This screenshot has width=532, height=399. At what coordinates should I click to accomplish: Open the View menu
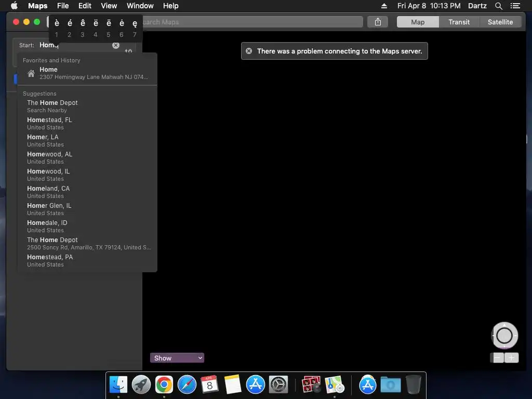[109, 6]
